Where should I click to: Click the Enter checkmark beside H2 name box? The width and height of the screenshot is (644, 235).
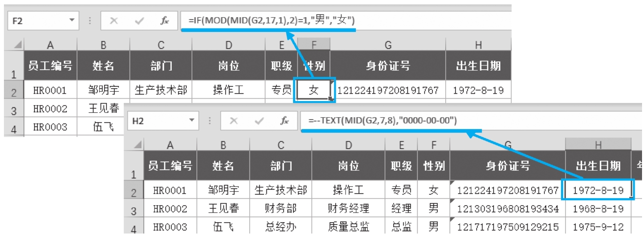click(x=259, y=121)
